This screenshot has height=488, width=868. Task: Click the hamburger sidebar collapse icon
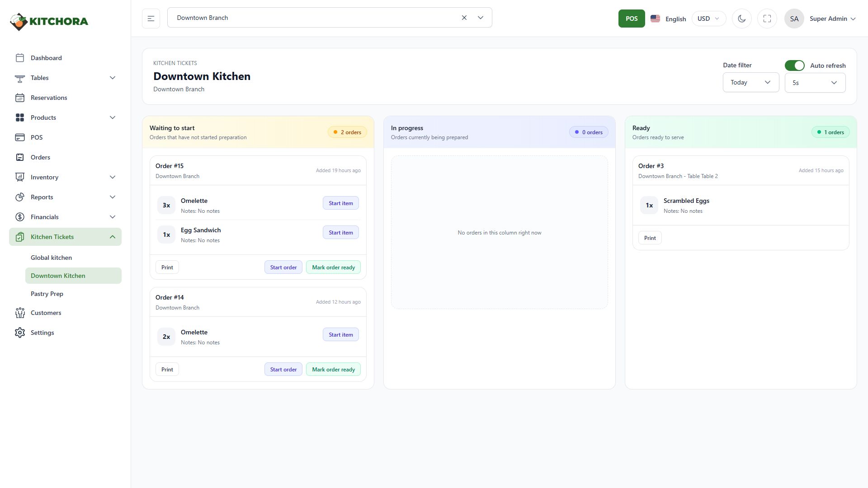coord(151,19)
